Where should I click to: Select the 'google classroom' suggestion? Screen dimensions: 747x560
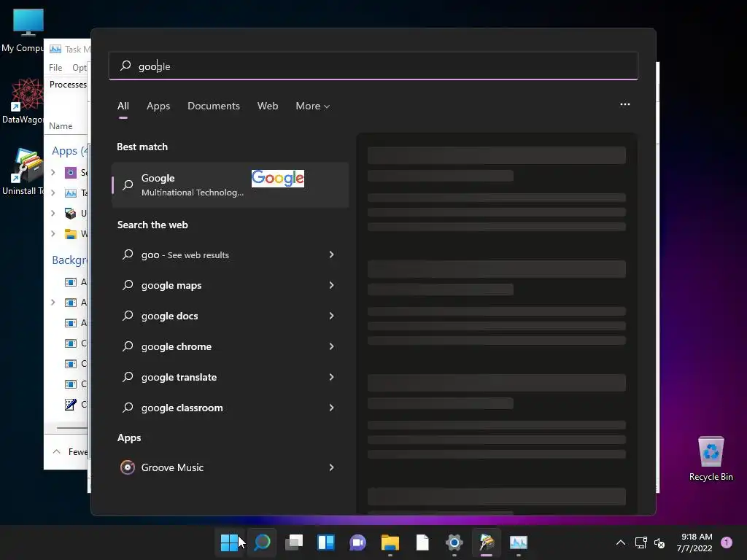[230, 408]
